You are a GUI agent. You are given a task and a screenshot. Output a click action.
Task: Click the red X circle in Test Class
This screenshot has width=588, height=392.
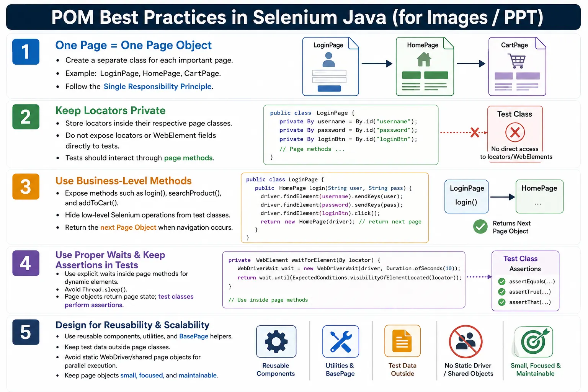coord(515,132)
